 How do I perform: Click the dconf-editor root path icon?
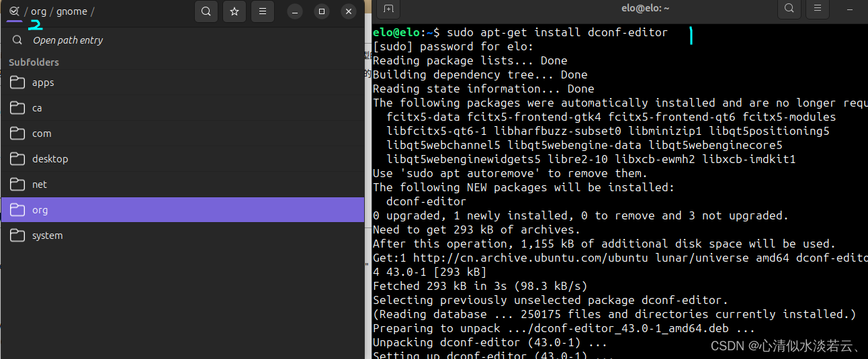[x=15, y=11]
